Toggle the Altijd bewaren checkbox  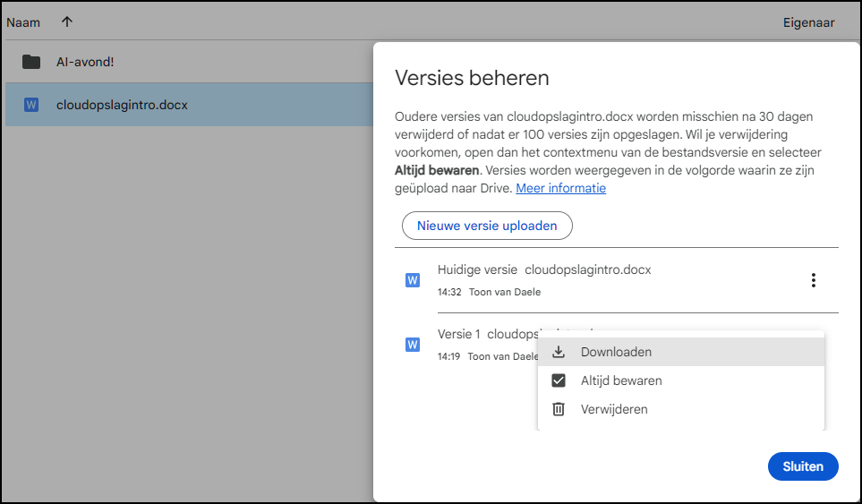559,380
